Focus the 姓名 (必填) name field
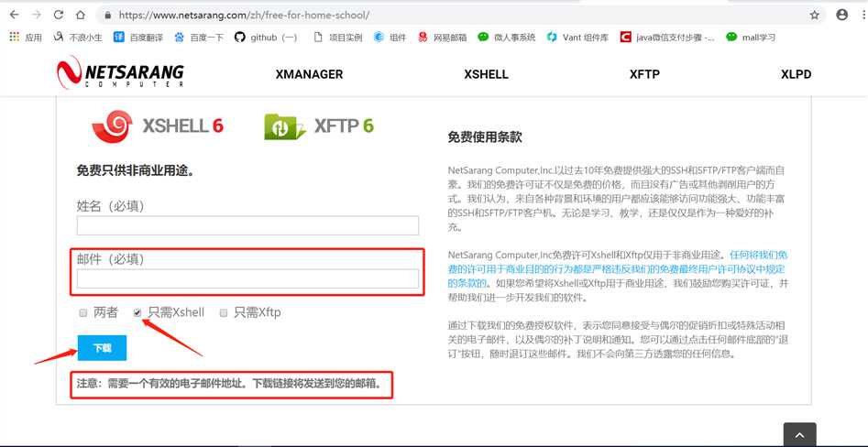This screenshot has width=868, height=447. point(247,225)
